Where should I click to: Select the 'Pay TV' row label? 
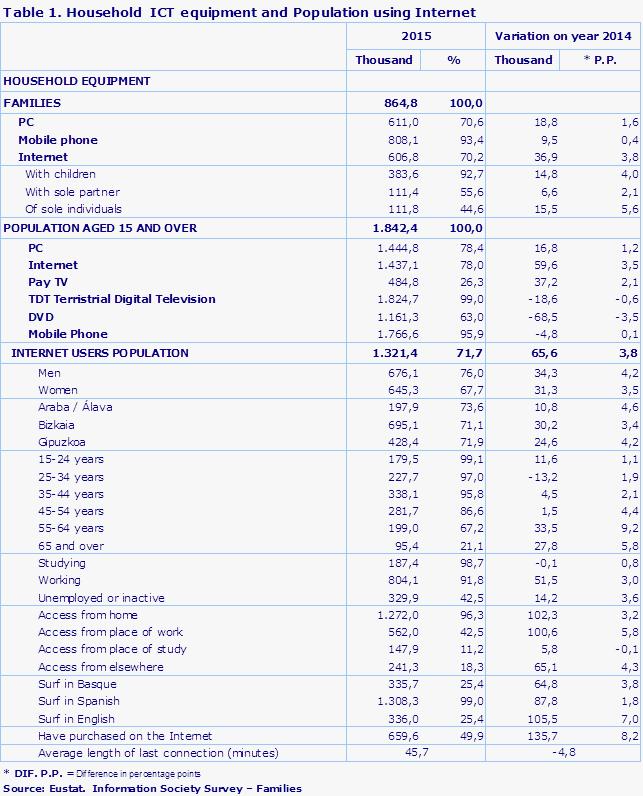(48, 282)
